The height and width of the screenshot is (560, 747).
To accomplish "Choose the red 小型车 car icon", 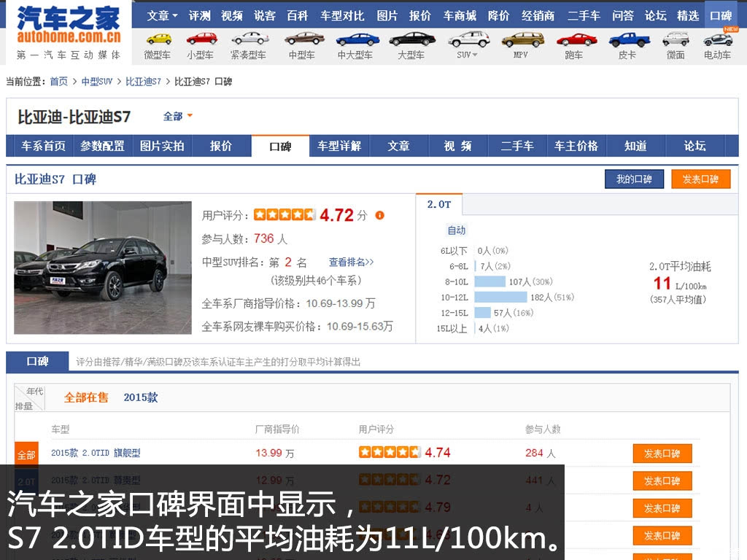I will [x=202, y=39].
